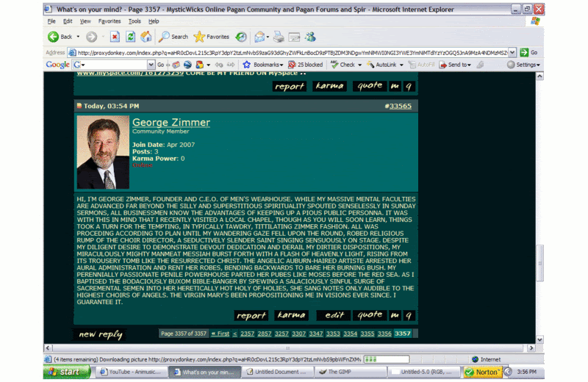Open the Tools menu
The height and width of the screenshot is (382, 588).
(135, 21)
